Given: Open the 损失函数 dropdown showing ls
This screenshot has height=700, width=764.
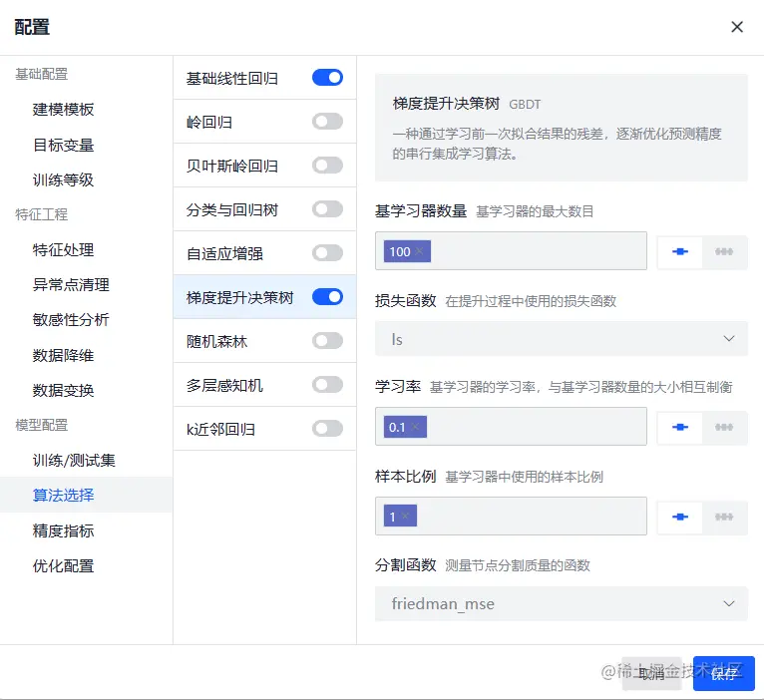Looking at the screenshot, I should [x=561, y=339].
